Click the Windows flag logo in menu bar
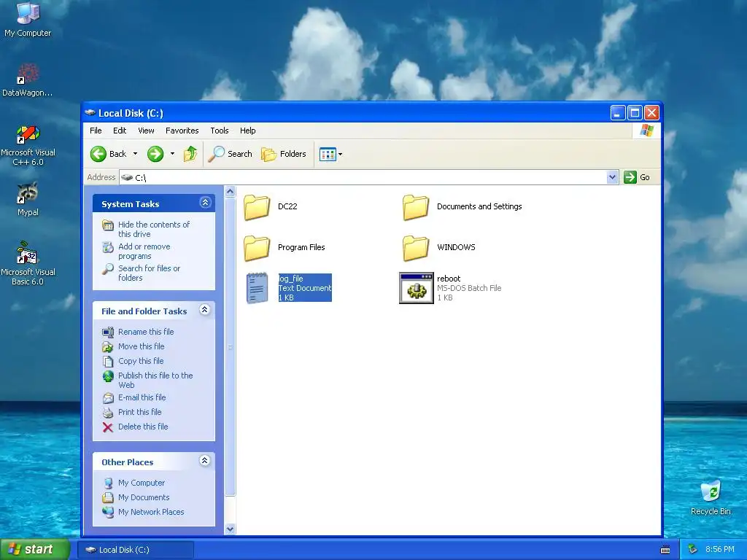 [646, 130]
